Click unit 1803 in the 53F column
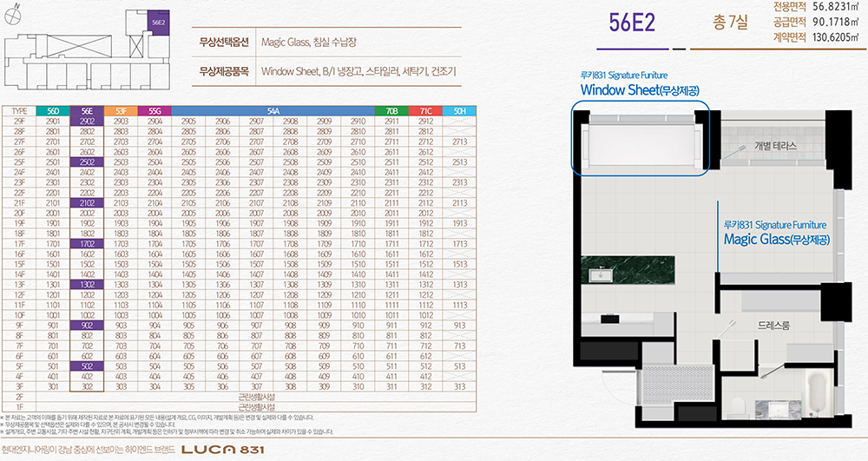Screen dimensions: 868x461 tap(121, 234)
